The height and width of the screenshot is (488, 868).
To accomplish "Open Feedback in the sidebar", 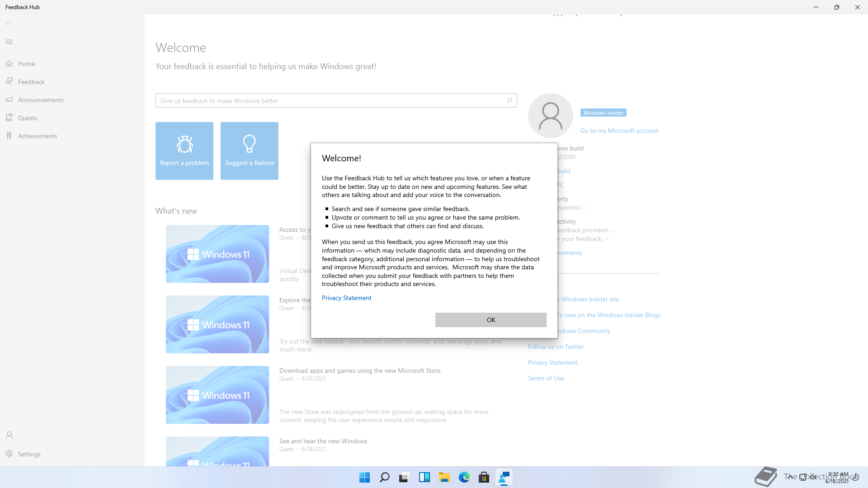I will click(x=72, y=82).
